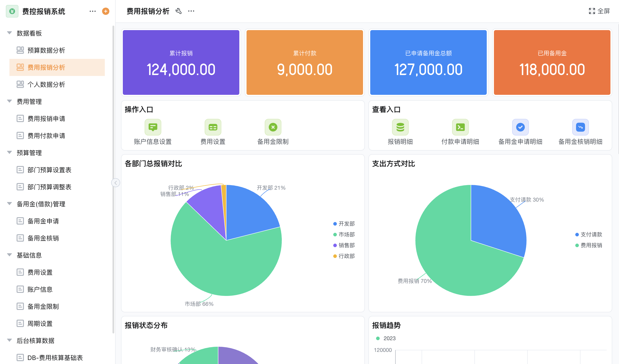Click the 市场部 66% pie label
This screenshot has height=364, width=619.
tap(199, 304)
